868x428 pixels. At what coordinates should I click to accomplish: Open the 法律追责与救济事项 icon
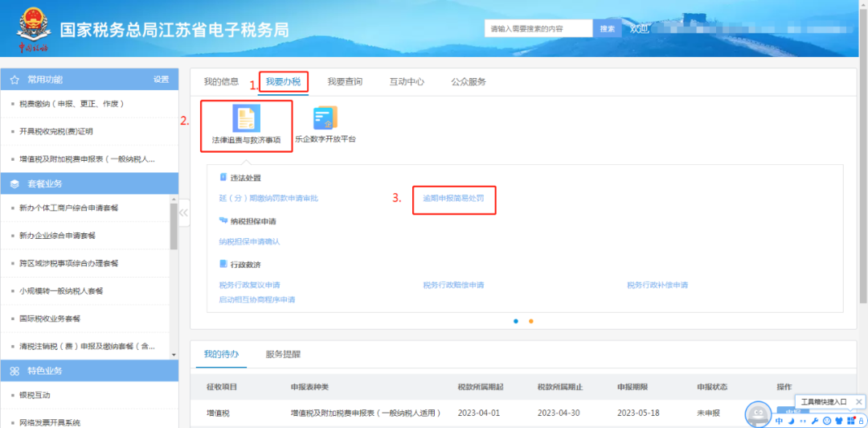tap(247, 118)
